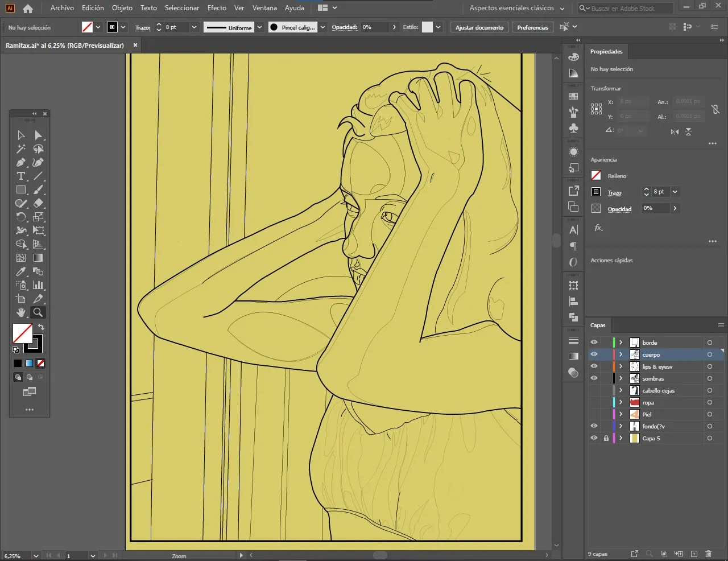Click the Preferencias button
Screen dimensions: 728x561
(x=533, y=27)
